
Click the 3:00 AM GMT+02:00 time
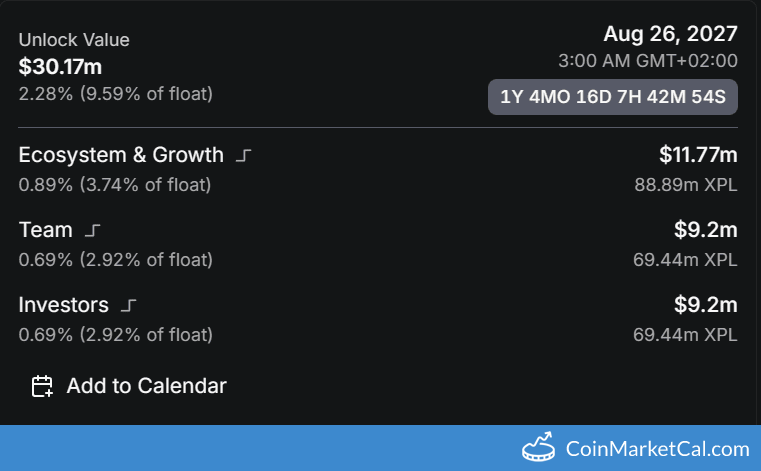pyautogui.click(x=648, y=62)
